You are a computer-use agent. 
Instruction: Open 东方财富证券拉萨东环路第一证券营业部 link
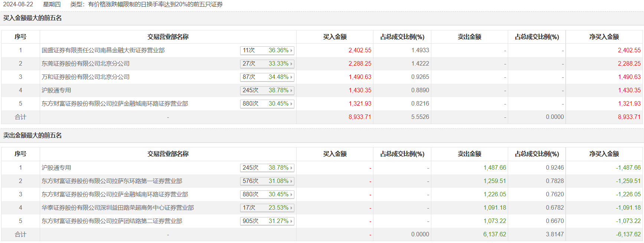coord(112,181)
